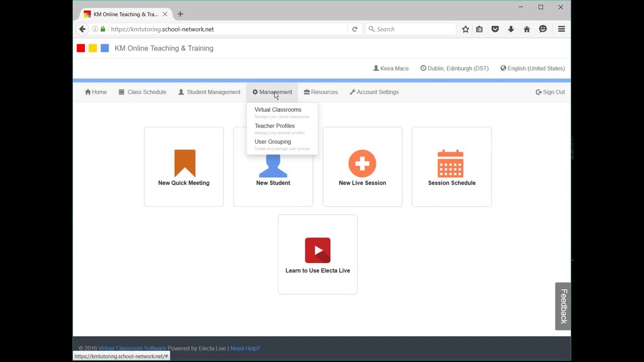Image resolution: width=644 pixels, height=362 pixels.
Task: Open the downloads arrow icon
Action: coord(511,29)
